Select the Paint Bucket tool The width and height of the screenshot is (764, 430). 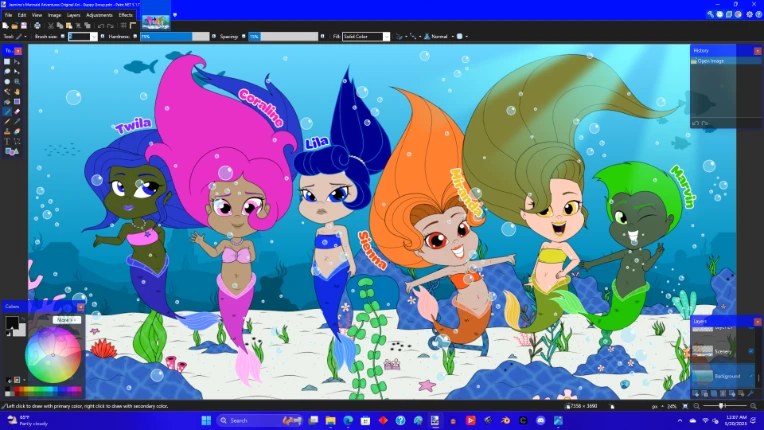click(x=7, y=102)
